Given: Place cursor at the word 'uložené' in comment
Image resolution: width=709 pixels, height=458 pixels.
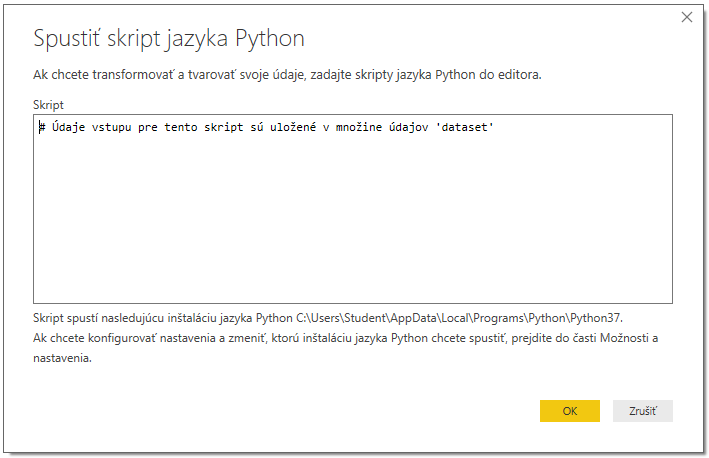Looking at the screenshot, I should click(293, 127).
